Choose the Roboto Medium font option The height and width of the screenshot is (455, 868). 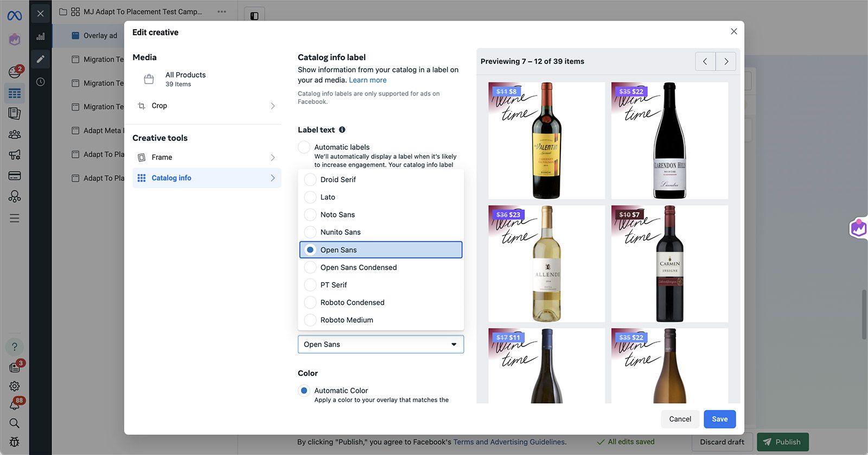(381, 320)
